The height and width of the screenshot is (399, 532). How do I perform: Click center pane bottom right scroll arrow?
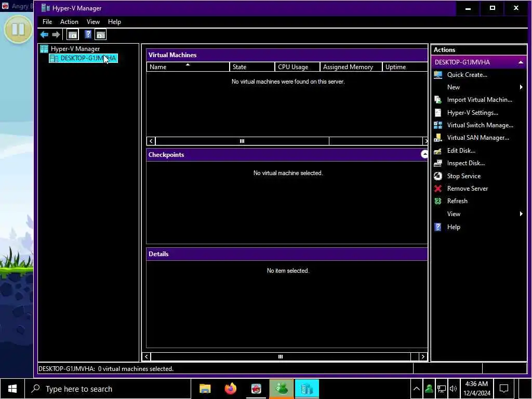tap(423, 356)
